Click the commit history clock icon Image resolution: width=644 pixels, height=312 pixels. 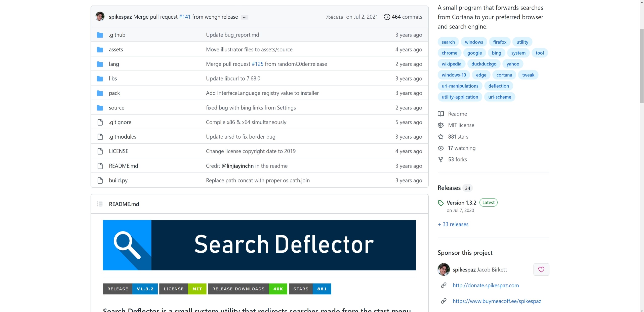pos(387,17)
